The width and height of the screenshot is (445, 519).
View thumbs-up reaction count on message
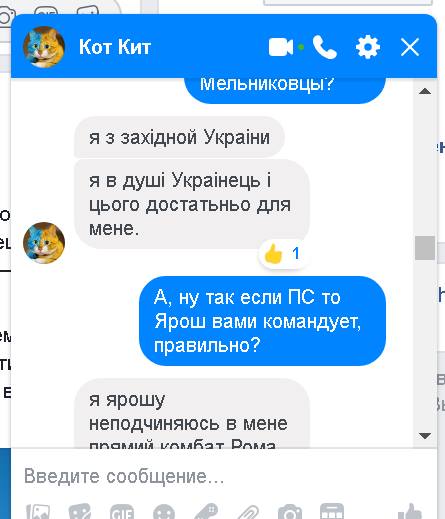click(x=282, y=254)
